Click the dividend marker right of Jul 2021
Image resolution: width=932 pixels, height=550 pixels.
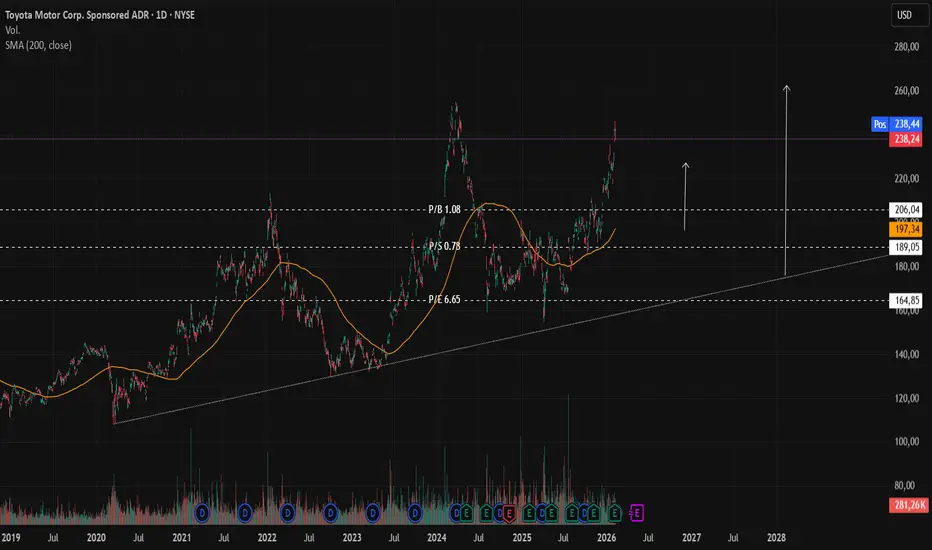click(x=245, y=513)
